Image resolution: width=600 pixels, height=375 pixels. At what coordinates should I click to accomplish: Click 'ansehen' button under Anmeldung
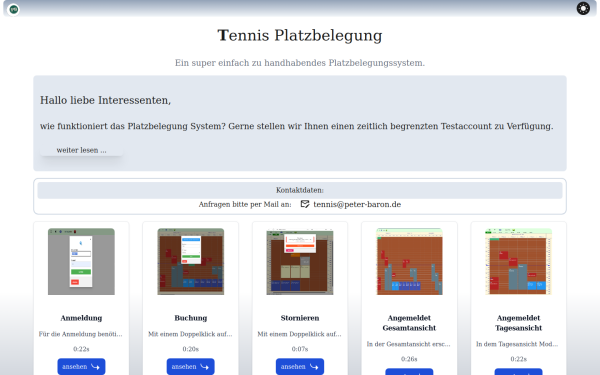pyautogui.click(x=81, y=367)
